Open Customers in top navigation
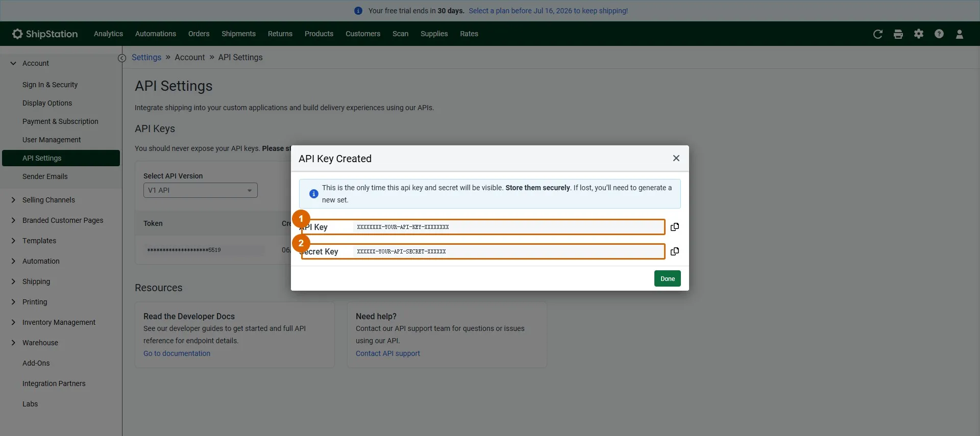The width and height of the screenshot is (980, 436). pyautogui.click(x=363, y=34)
